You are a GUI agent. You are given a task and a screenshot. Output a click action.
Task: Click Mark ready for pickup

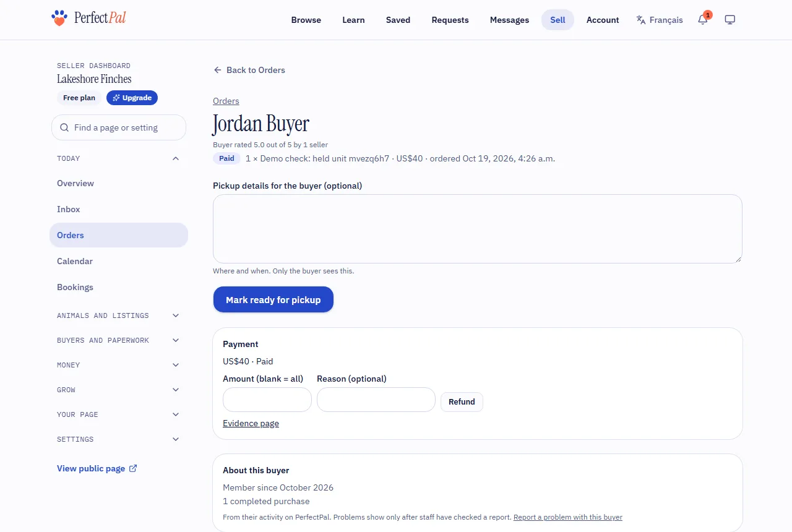273,299
